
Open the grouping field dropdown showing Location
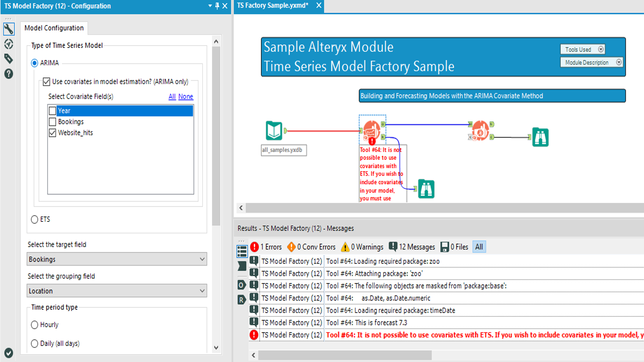click(x=117, y=291)
